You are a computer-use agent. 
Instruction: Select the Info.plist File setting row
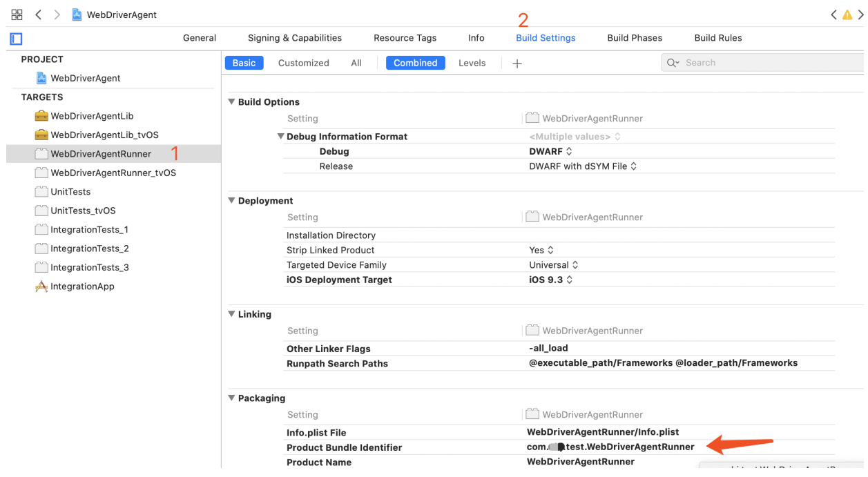pos(559,432)
